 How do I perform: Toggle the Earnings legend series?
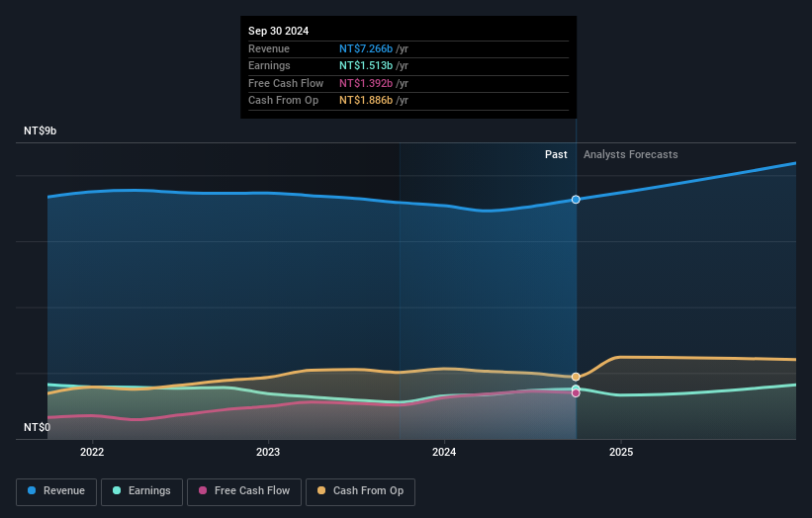click(141, 491)
